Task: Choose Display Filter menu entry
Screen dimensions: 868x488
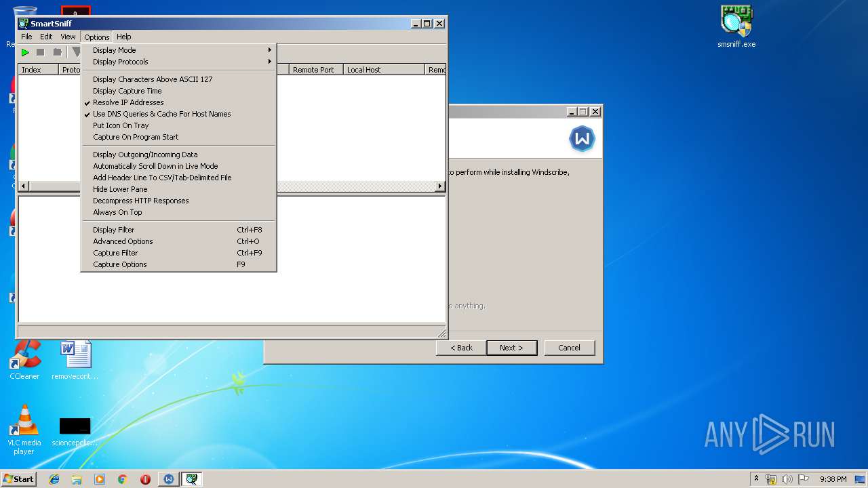Action: (179, 230)
